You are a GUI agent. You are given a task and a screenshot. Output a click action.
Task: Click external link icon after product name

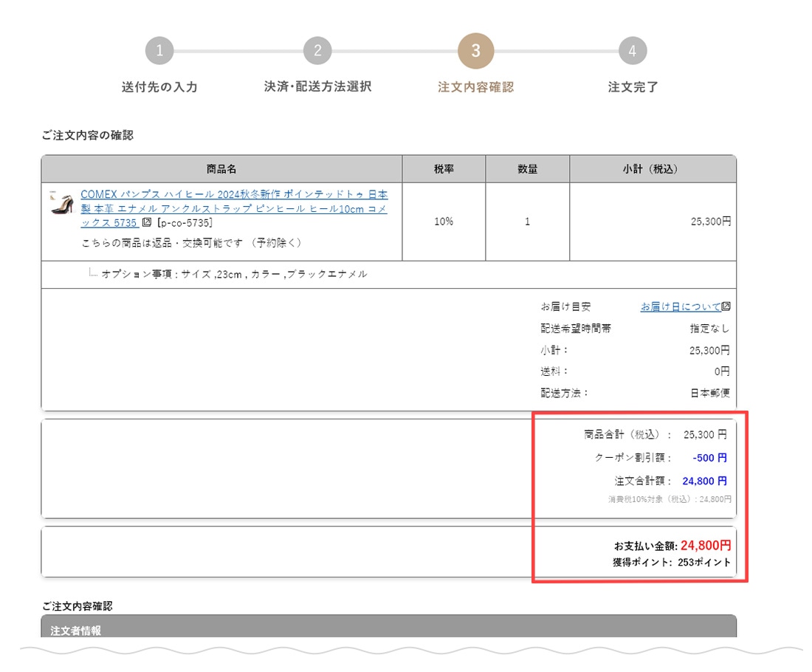tap(147, 222)
